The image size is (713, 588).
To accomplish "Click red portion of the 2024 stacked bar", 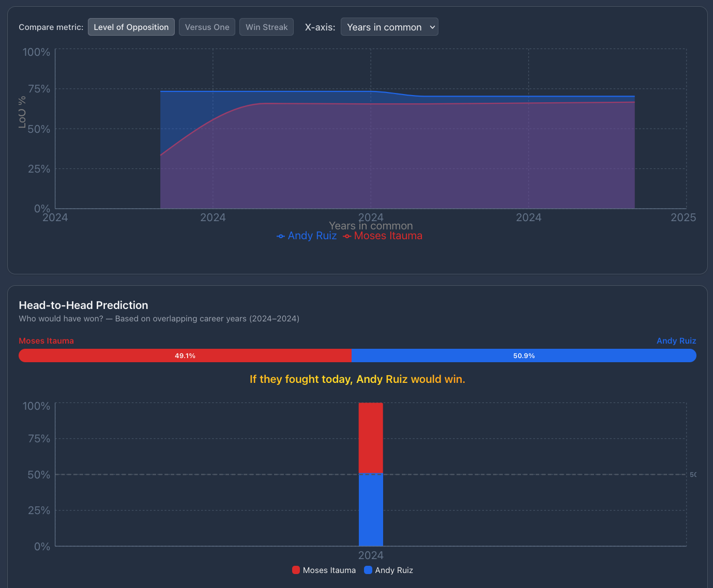I will [x=371, y=437].
